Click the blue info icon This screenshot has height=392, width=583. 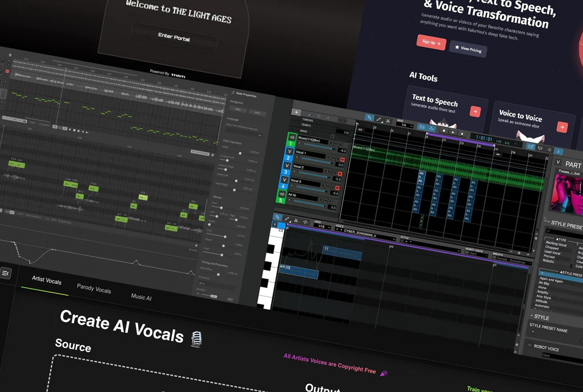pyautogui.click(x=559, y=152)
